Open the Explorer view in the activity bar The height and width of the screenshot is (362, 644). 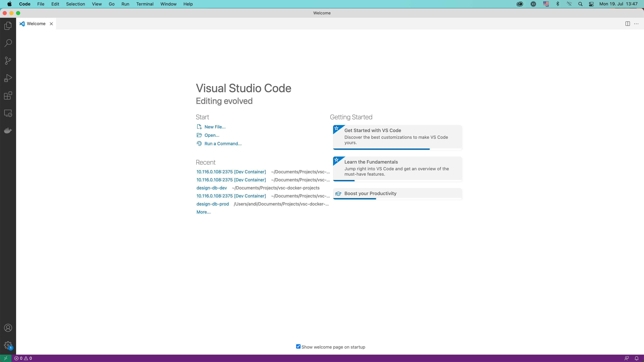[x=8, y=26]
